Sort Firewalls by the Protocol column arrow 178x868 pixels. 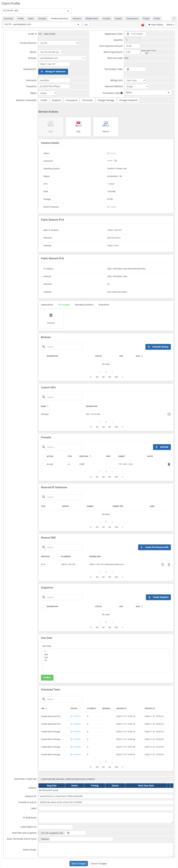click(90, 456)
